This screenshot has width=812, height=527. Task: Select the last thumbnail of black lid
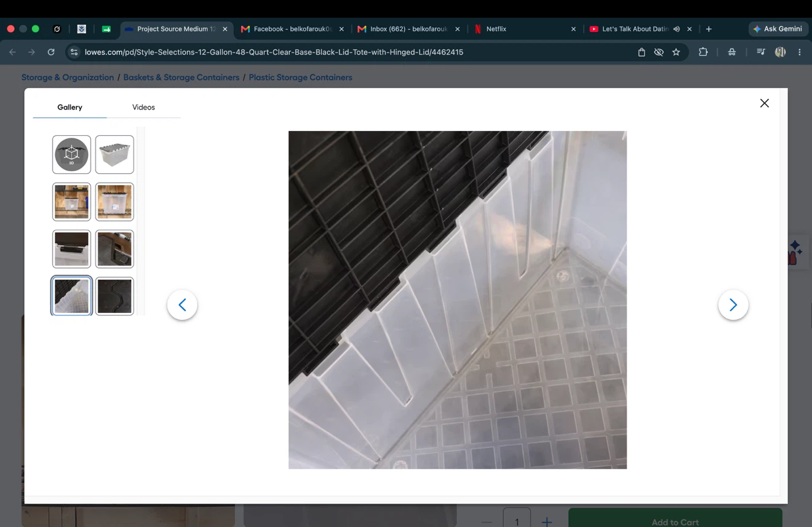(114, 296)
